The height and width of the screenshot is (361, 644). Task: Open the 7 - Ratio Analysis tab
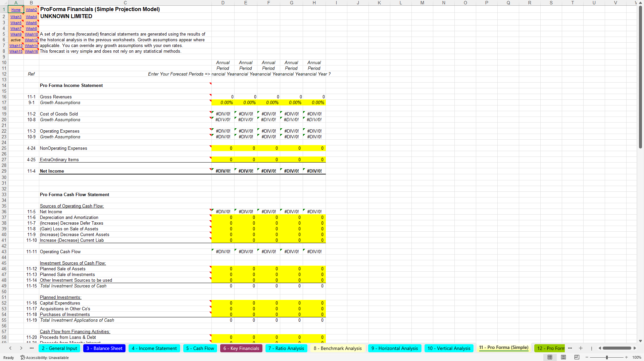coord(286,348)
